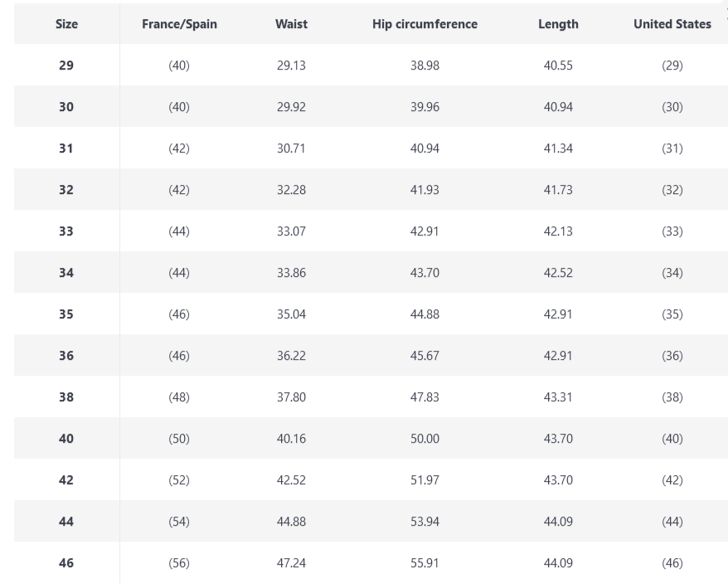This screenshot has width=728, height=588.
Task: Click the length value 43.31
Action: tap(558, 397)
